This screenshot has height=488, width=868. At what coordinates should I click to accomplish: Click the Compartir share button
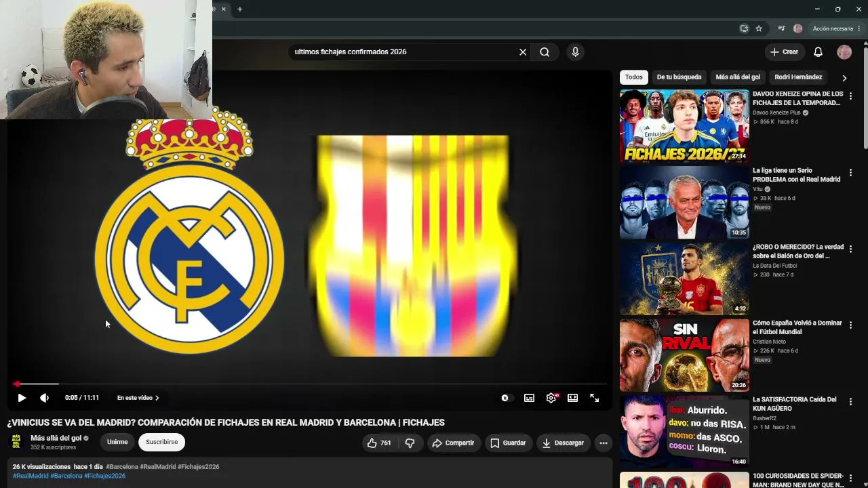pyautogui.click(x=454, y=443)
